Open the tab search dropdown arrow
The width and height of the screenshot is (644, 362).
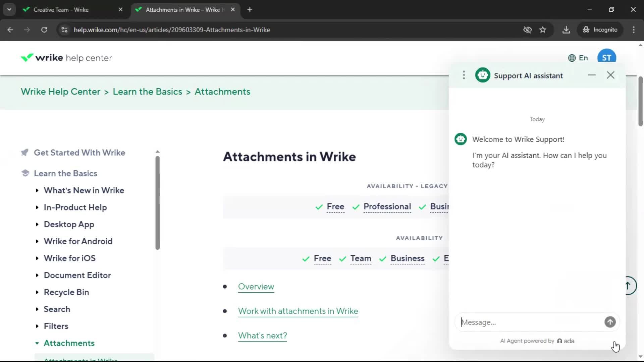[9, 10]
